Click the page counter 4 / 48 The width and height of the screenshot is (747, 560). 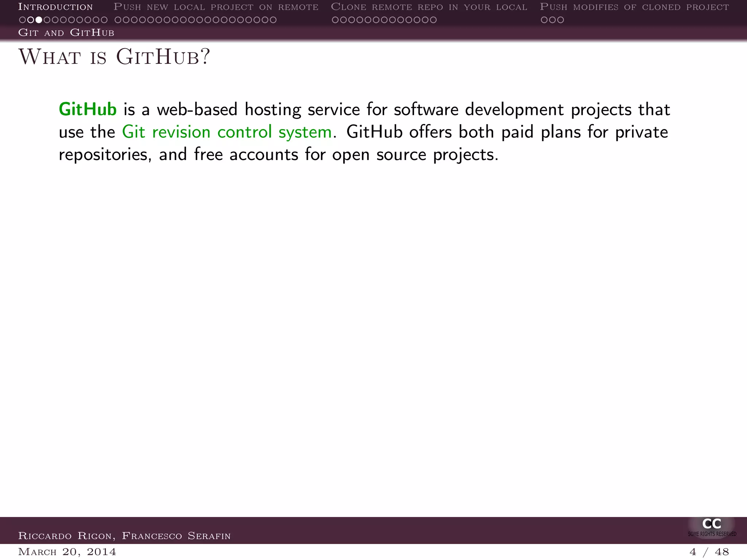coord(709,552)
